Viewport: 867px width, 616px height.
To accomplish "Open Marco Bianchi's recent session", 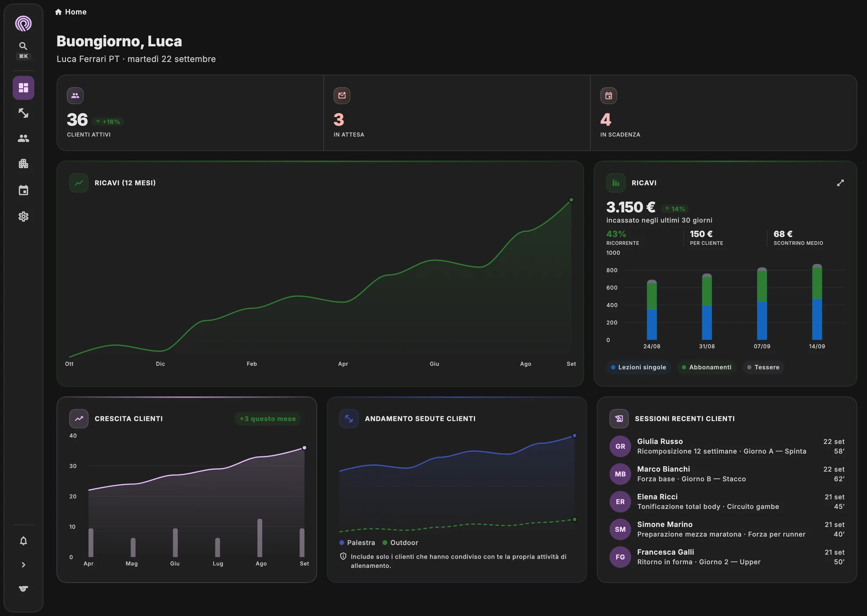I will click(727, 474).
